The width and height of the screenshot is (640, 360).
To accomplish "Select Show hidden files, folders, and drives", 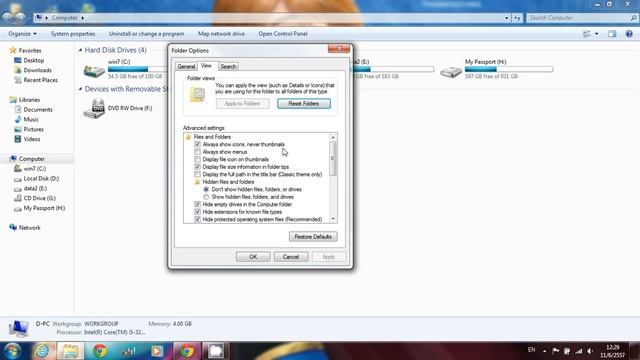I will [x=206, y=197].
